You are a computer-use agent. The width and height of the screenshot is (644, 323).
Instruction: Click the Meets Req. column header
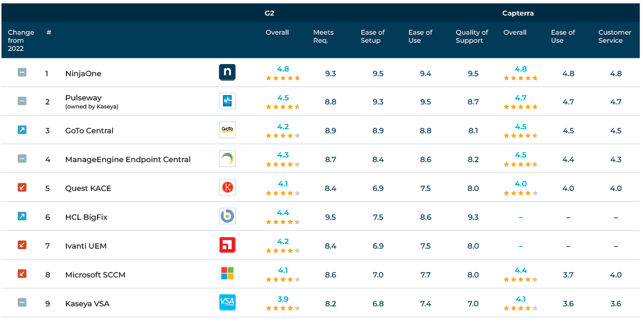pos(323,36)
